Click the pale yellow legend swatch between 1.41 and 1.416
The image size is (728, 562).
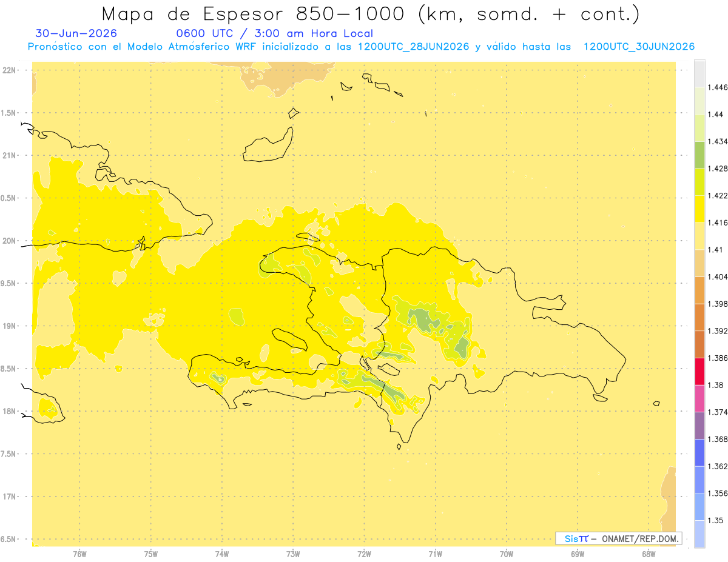coord(699,236)
